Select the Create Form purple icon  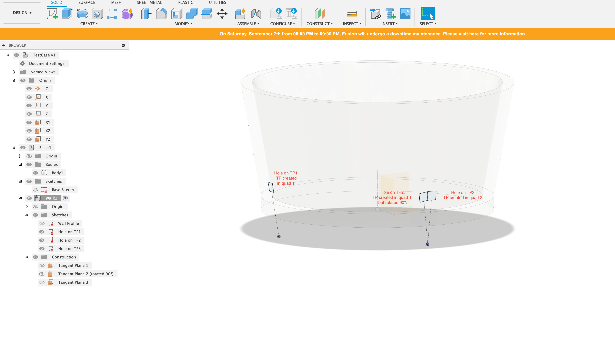(x=127, y=14)
